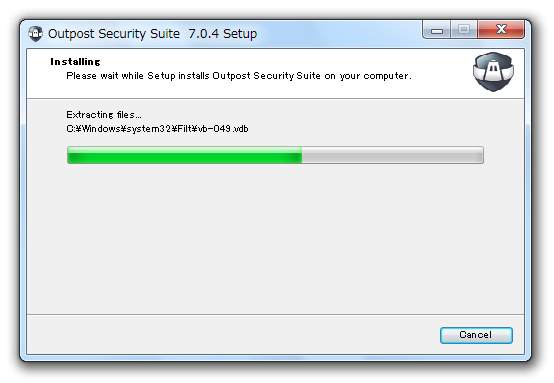Click the "Outpost Security Suite 7.0.4 Setup" title text
Viewport: 554px width, 383px height.
tap(152, 34)
